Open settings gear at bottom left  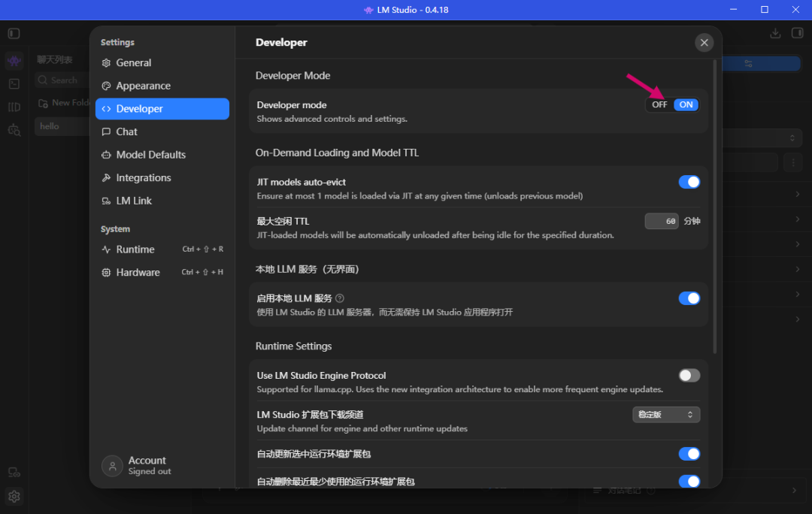click(x=14, y=497)
